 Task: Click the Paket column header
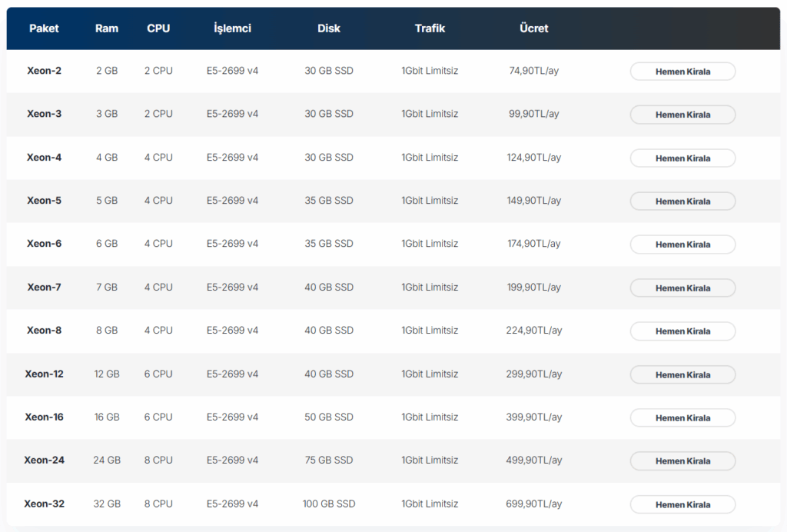click(44, 28)
